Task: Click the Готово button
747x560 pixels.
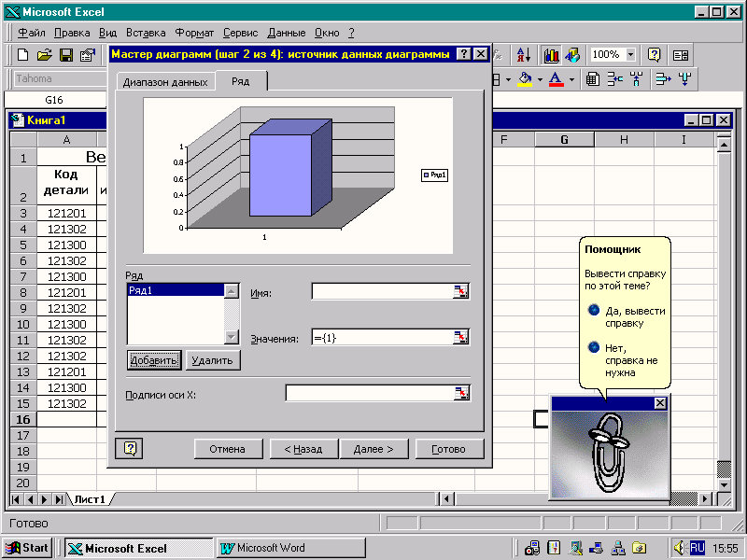Action: pos(449,449)
